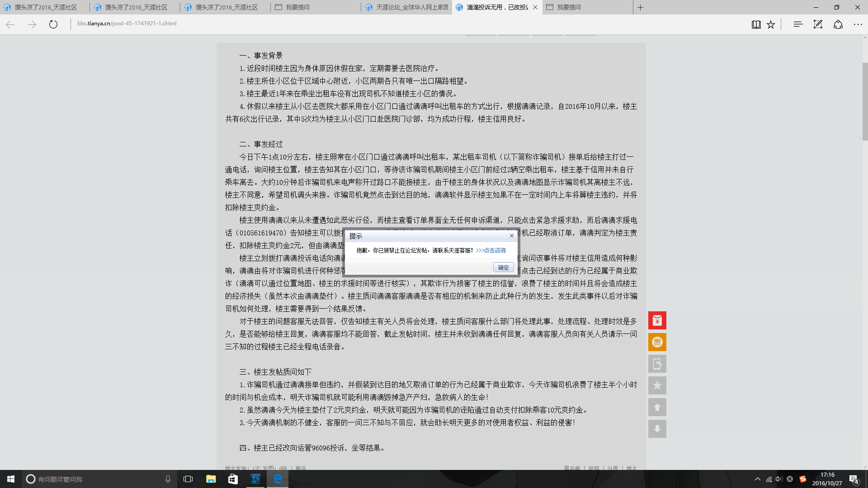
Task: Click the heading 三、楼主发帖质问如下
Action: click(275, 372)
